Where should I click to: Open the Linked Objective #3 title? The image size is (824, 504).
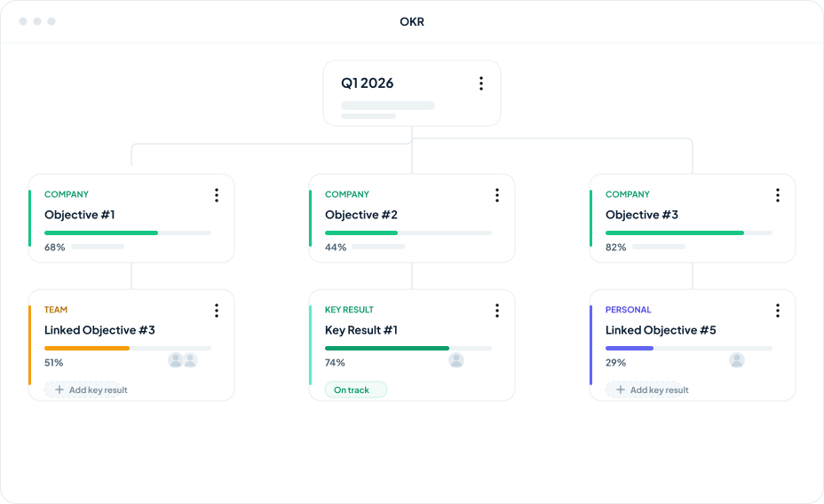(x=99, y=330)
